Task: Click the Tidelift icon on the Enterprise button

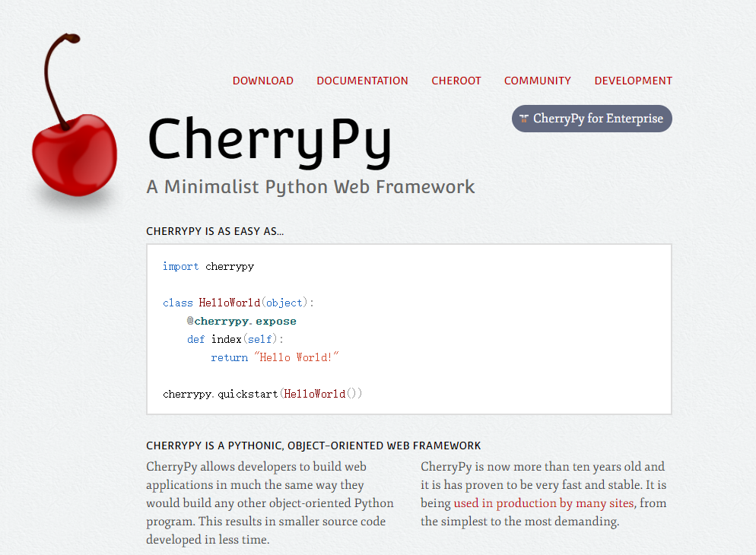Action: 523,119
